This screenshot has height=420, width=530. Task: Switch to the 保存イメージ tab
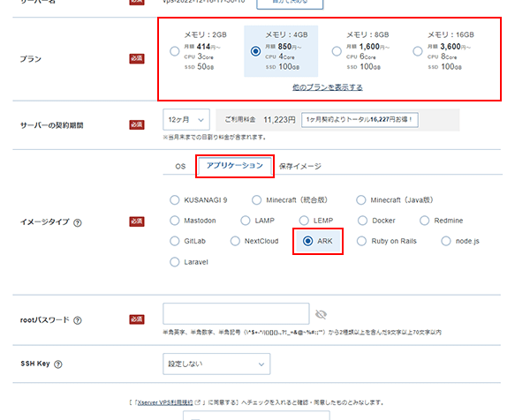point(299,166)
